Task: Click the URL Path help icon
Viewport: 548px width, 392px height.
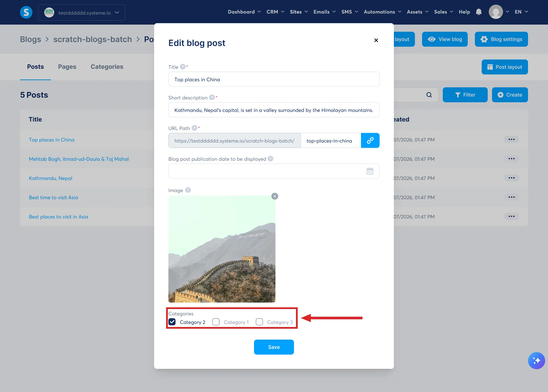Action: (x=194, y=128)
